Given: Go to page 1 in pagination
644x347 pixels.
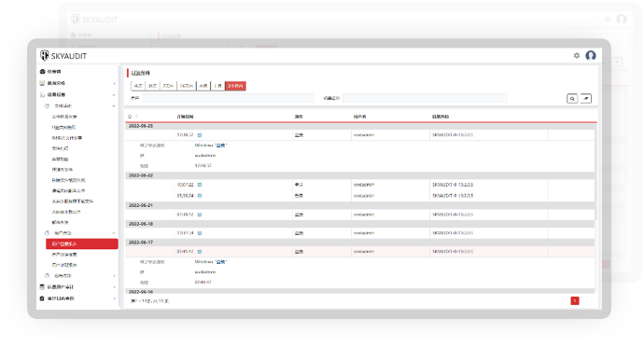Looking at the screenshot, I should [x=575, y=301].
